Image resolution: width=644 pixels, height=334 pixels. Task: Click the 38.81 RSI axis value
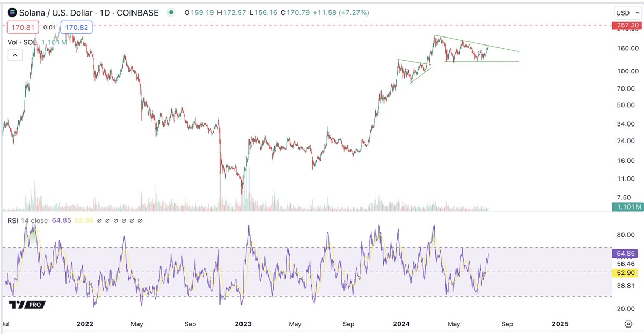pyautogui.click(x=627, y=287)
